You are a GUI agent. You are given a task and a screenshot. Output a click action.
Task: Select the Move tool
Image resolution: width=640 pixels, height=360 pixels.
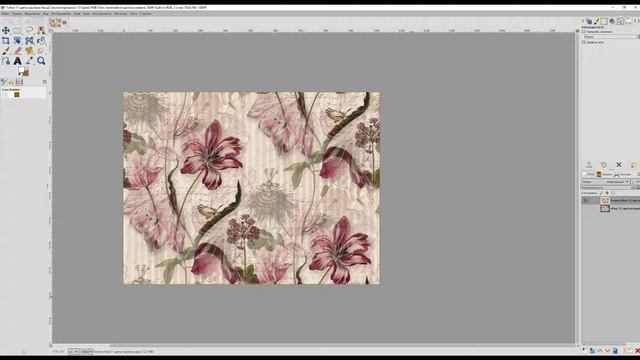click(6, 31)
